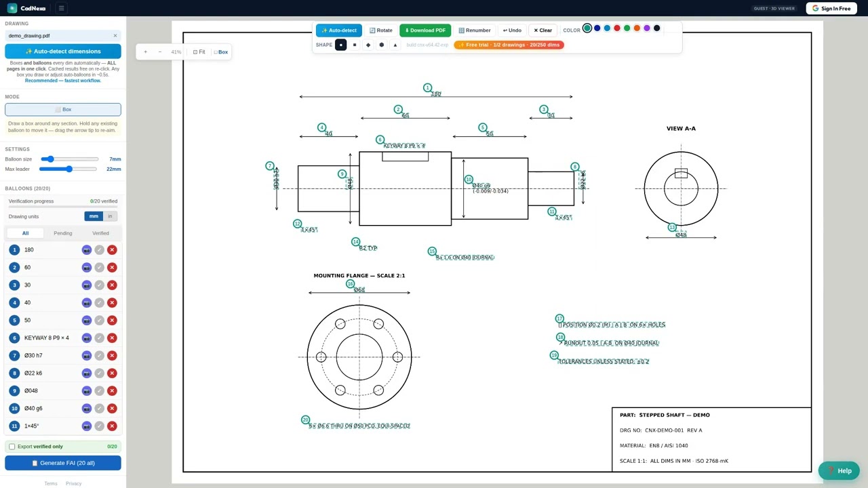Click the CadNexa logo icon
The height and width of the screenshot is (488, 868).
pyautogui.click(x=12, y=8)
